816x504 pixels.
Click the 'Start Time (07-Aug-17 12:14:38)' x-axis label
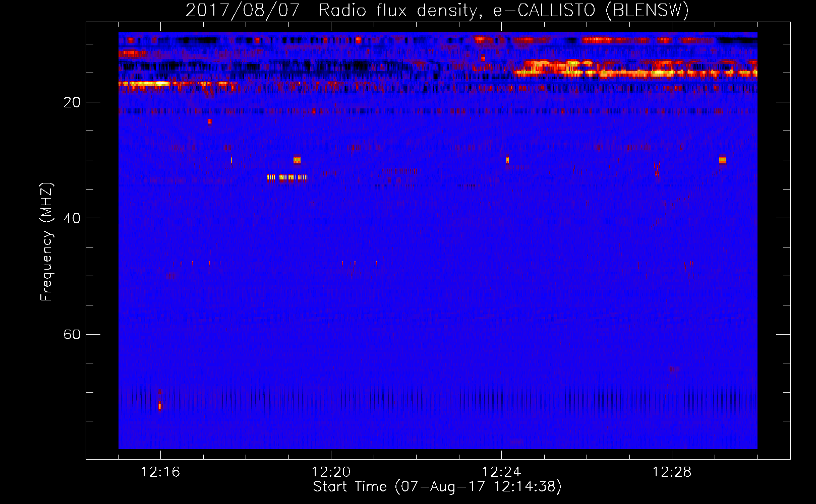pyautogui.click(x=437, y=487)
